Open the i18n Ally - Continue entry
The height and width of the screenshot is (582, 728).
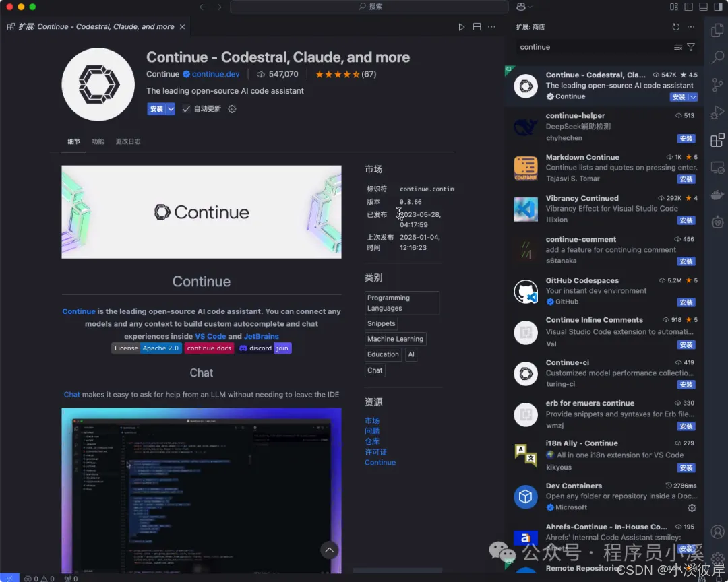[x=605, y=455]
